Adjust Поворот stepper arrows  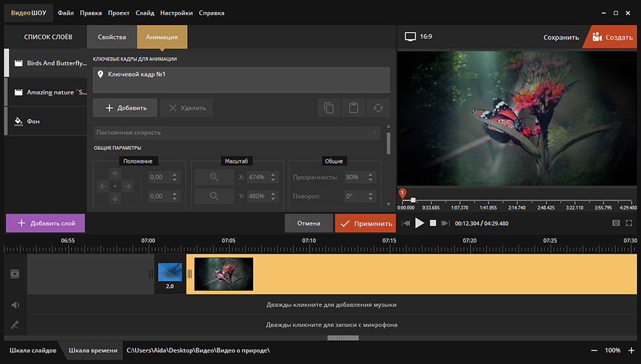click(370, 196)
